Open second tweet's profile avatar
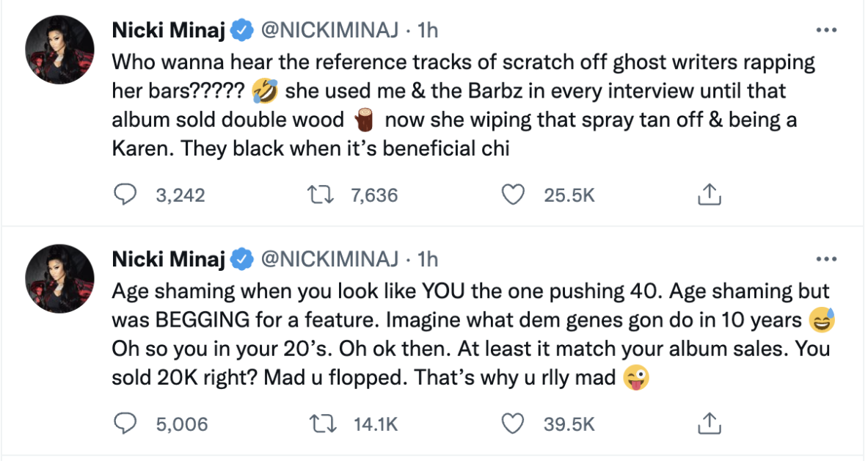This screenshot has height=461, width=868. [59, 279]
